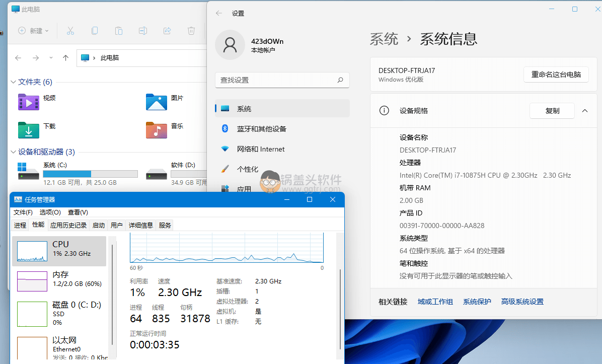Select 网络和 Internet in Settings sidebar
The width and height of the screenshot is (602, 364).
tap(282, 149)
